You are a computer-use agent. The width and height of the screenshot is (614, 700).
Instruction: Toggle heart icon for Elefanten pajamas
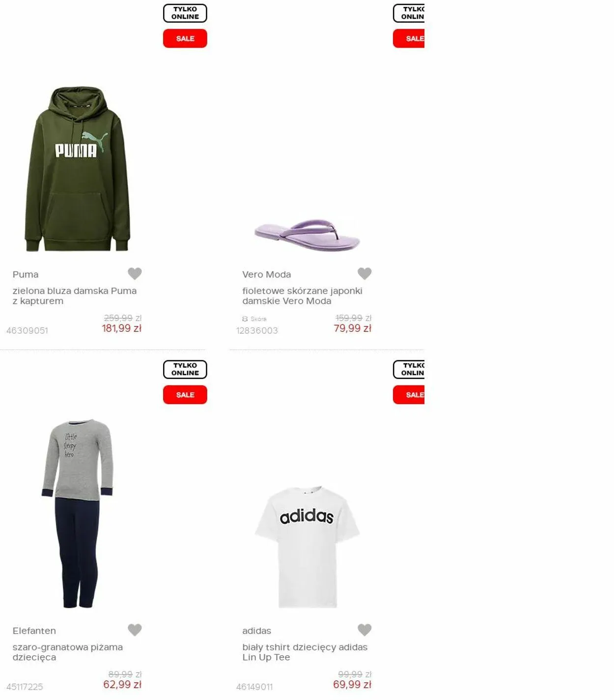[x=135, y=630]
